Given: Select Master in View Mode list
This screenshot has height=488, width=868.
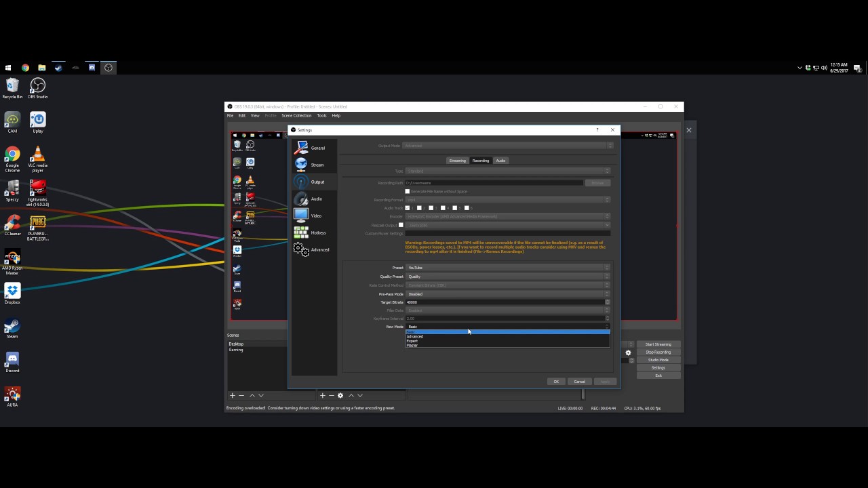Looking at the screenshot, I should [x=507, y=346].
